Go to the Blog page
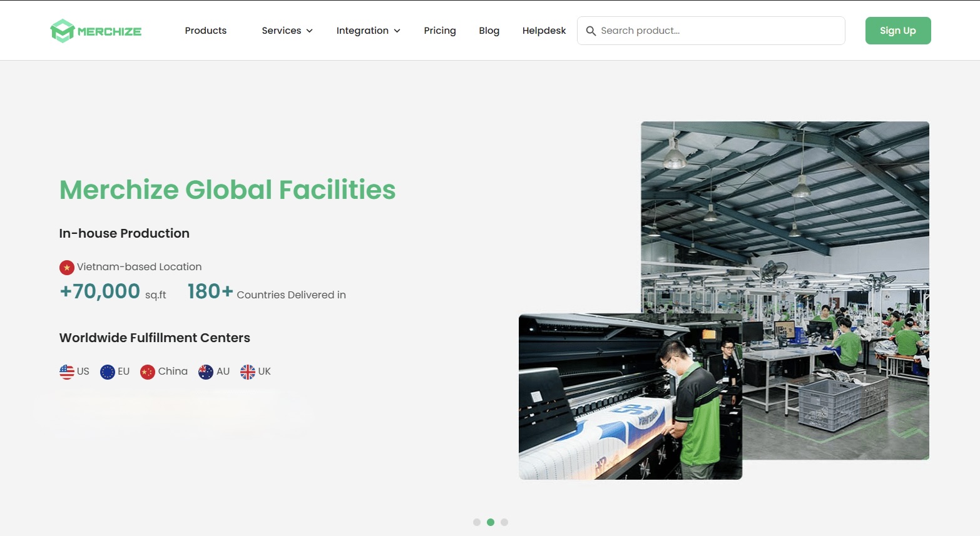The width and height of the screenshot is (980, 536). point(489,31)
